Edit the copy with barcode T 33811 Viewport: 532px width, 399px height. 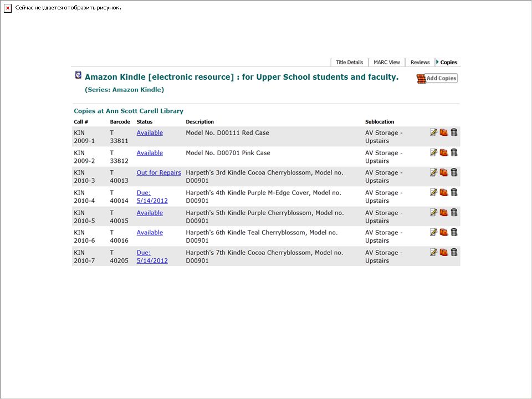(433, 132)
